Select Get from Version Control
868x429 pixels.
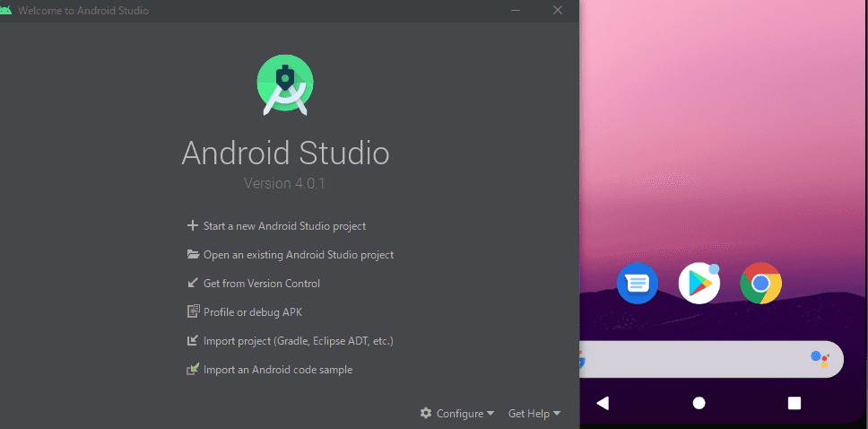coord(261,284)
